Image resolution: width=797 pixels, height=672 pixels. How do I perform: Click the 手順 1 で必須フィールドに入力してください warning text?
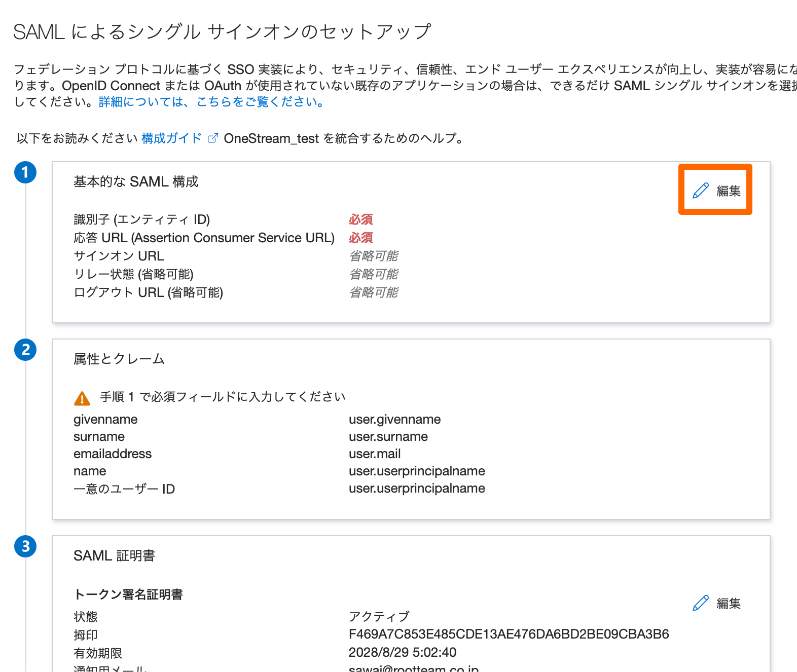pyautogui.click(x=223, y=397)
